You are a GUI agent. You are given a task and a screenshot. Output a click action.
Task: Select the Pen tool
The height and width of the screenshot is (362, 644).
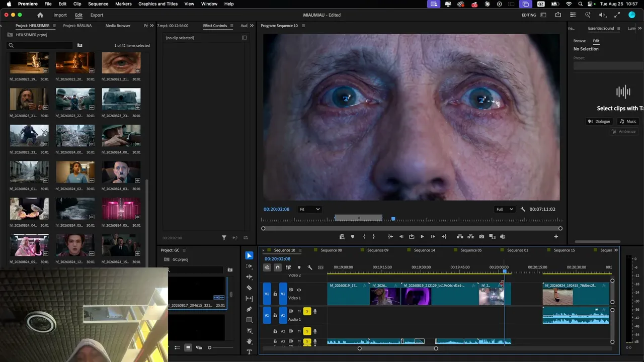pos(249,309)
